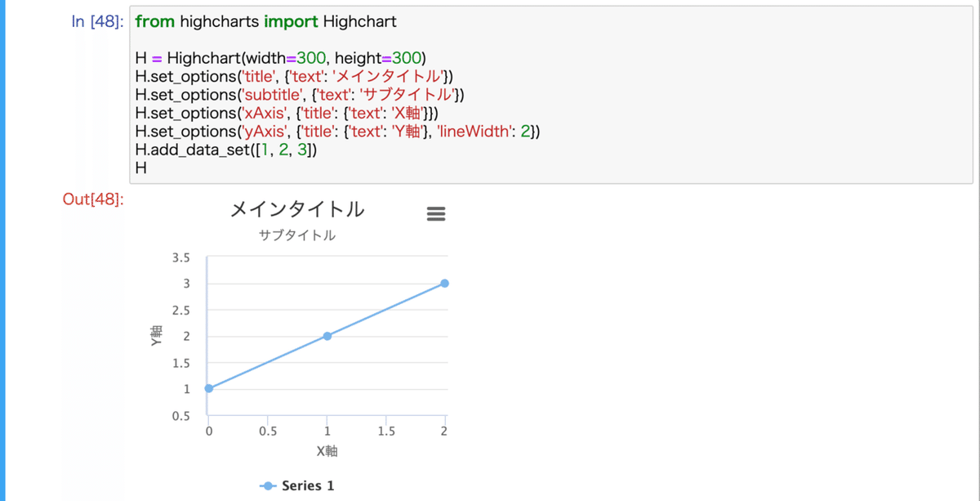
Task: Select the In [48] cell prompt
Action: pyautogui.click(x=97, y=22)
